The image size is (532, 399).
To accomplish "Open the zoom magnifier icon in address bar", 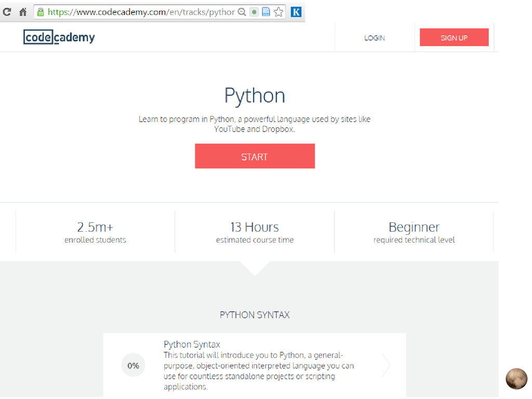I will click(242, 12).
